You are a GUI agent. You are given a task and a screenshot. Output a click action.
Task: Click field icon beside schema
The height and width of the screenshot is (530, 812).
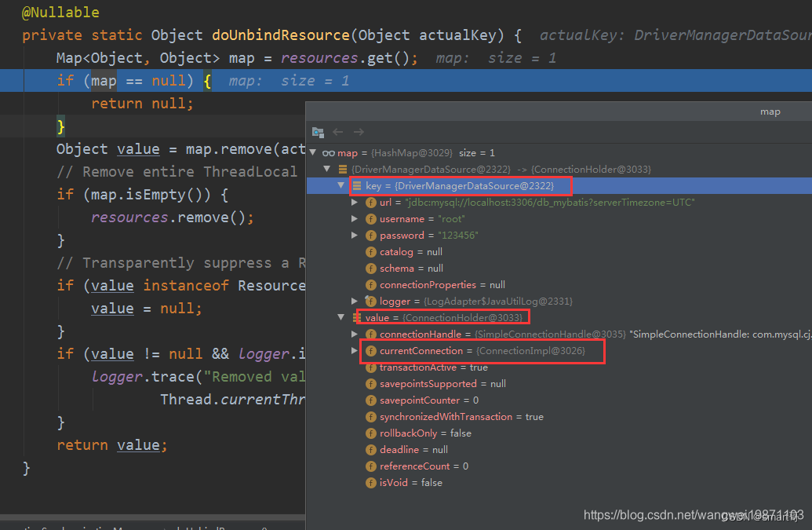coord(371,269)
